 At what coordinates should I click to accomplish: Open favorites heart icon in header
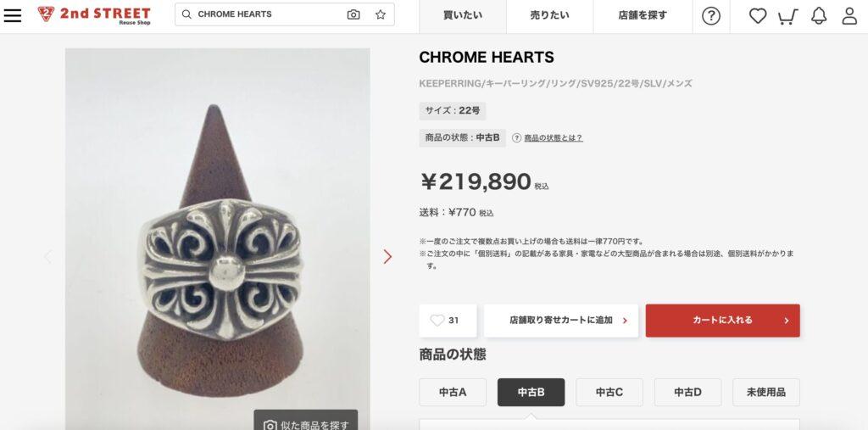[757, 16]
